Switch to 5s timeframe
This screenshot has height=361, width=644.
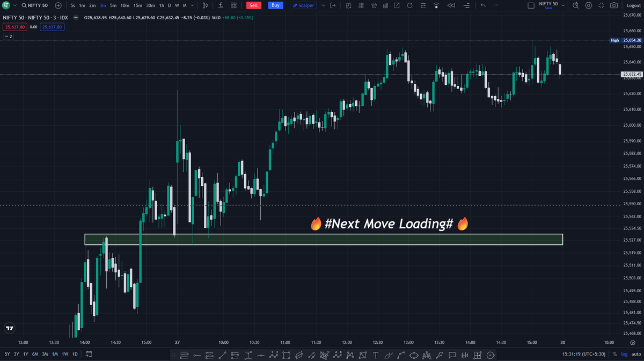pyautogui.click(x=72, y=5)
